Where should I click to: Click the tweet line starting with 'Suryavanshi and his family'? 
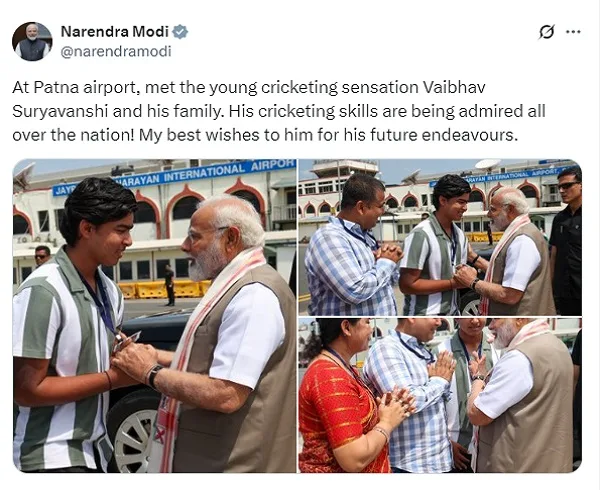point(279,111)
